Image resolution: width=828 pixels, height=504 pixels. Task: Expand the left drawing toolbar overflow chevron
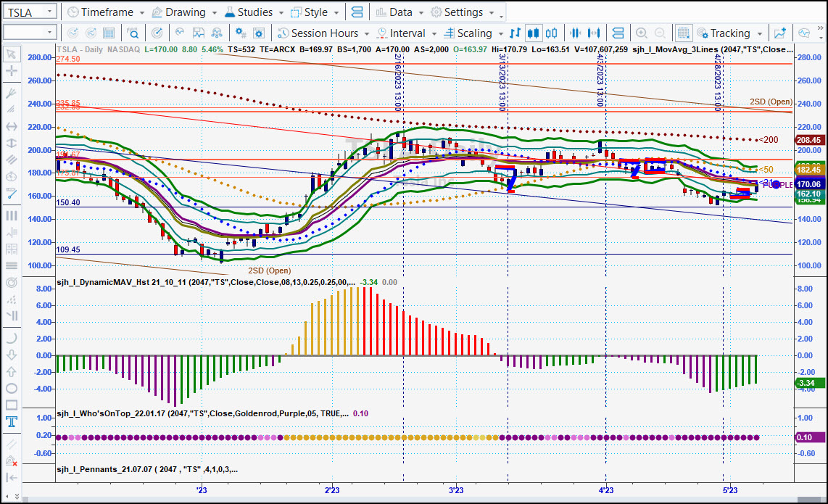[x=17, y=496]
